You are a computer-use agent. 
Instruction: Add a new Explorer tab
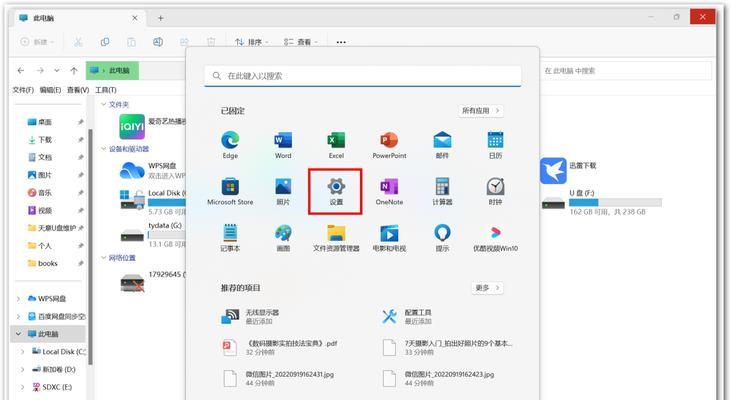(160, 18)
